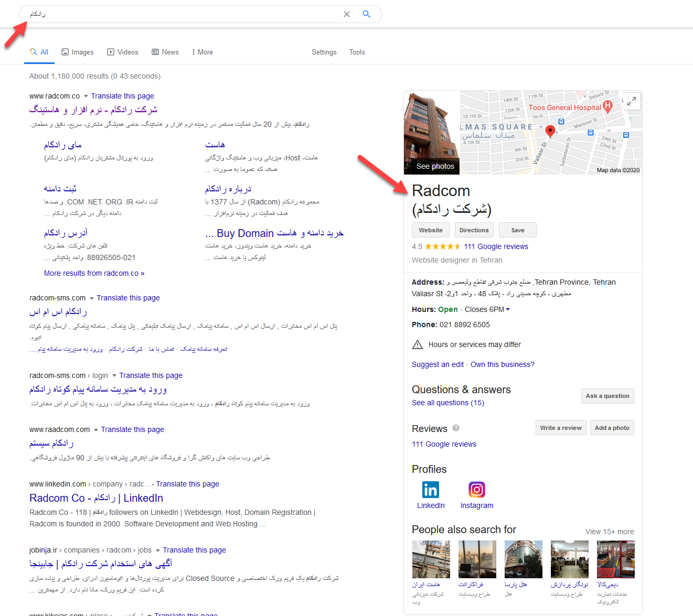Click the search magnifier icon
This screenshot has height=616, width=693.
366,14
